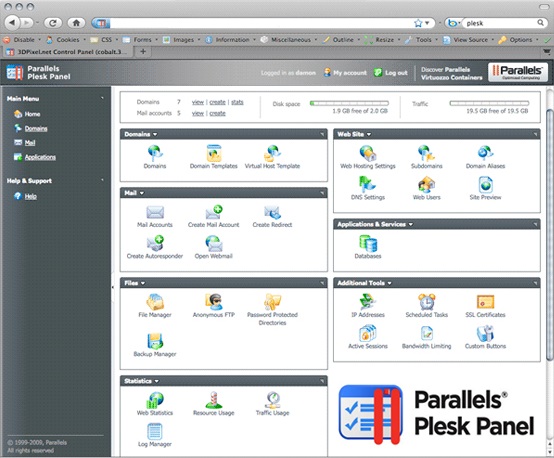
Task: Open the File Manager icon
Action: coord(155,302)
